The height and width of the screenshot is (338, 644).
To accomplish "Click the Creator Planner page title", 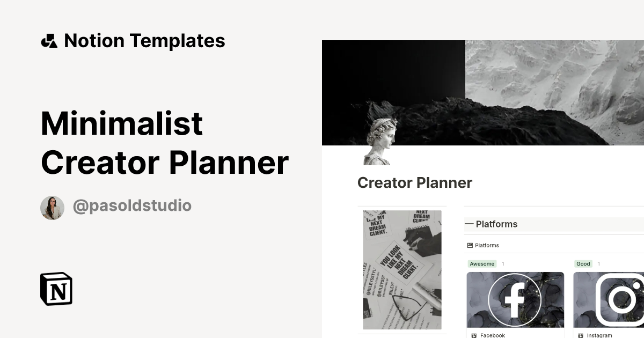I will pyautogui.click(x=414, y=182).
